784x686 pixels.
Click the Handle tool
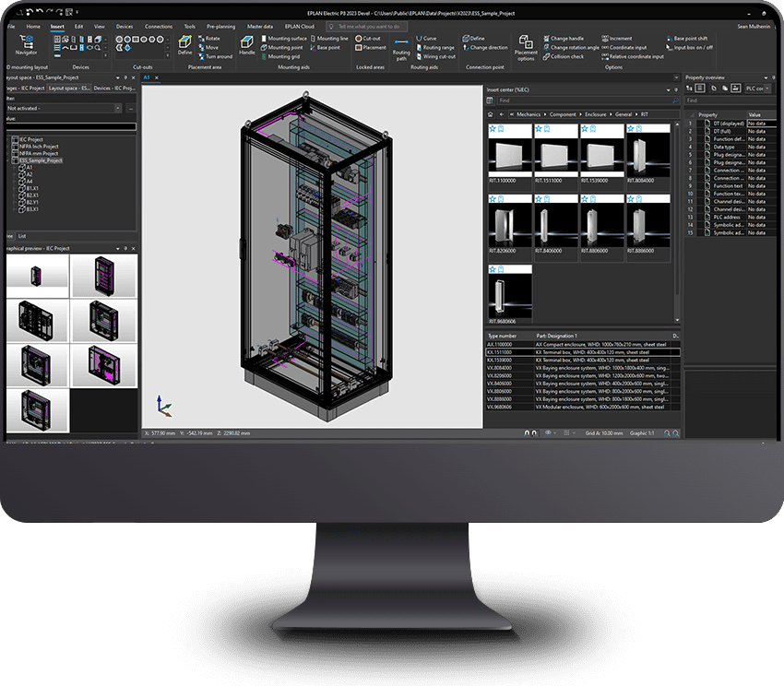click(x=246, y=45)
